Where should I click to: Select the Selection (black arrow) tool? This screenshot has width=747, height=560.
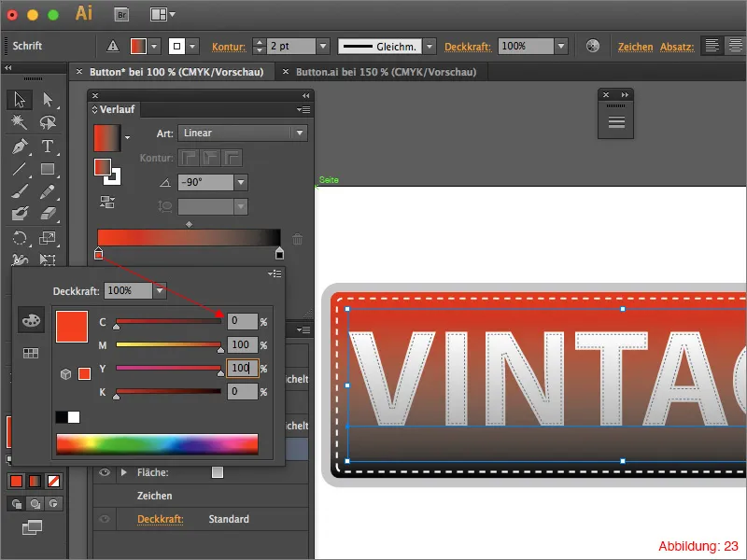[20, 100]
